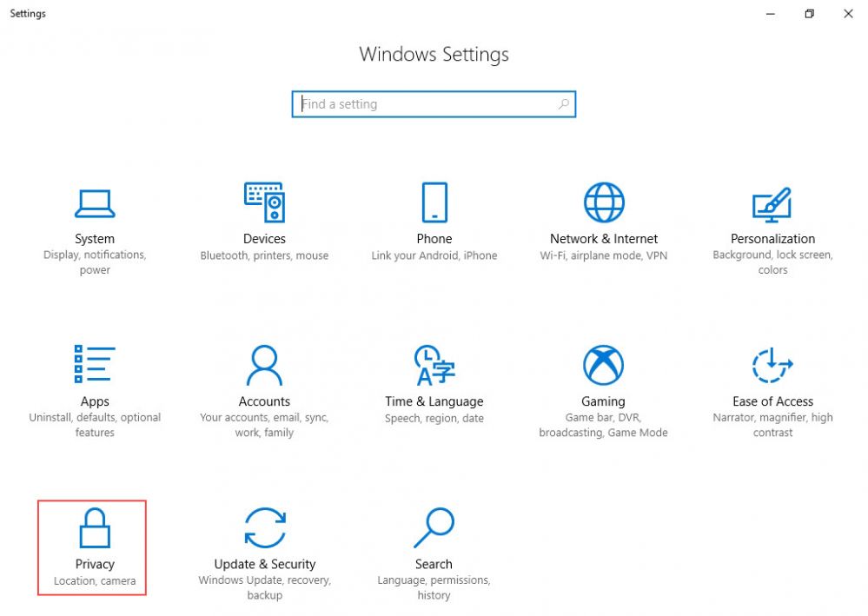Screen dimensions: 868x616
Task: Click the Phone label
Action: pyautogui.click(x=434, y=239)
